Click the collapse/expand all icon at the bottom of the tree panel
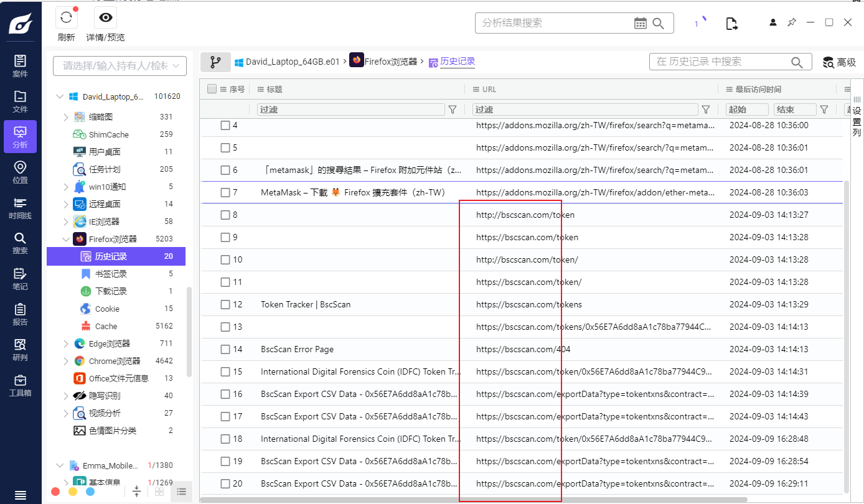 (x=137, y=492)
